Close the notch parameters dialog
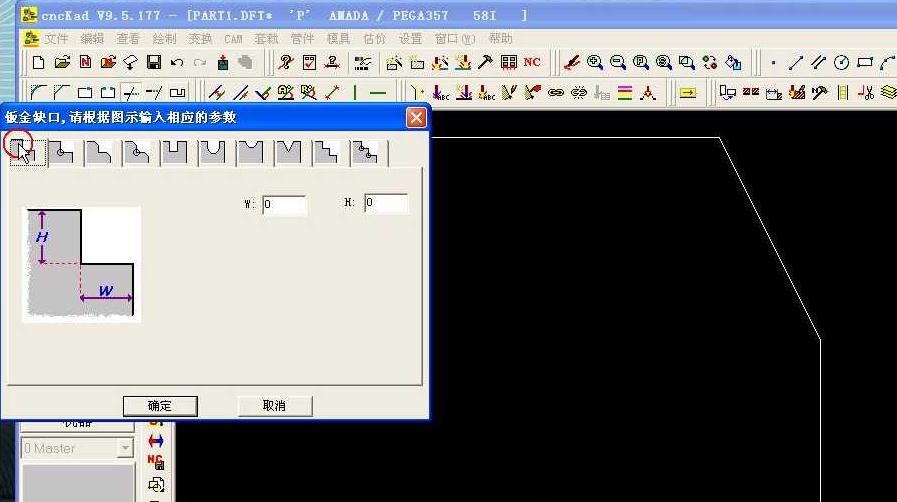The width and height of the screenshot is (897, 502). pyautogui.click(x=416, y=118)
